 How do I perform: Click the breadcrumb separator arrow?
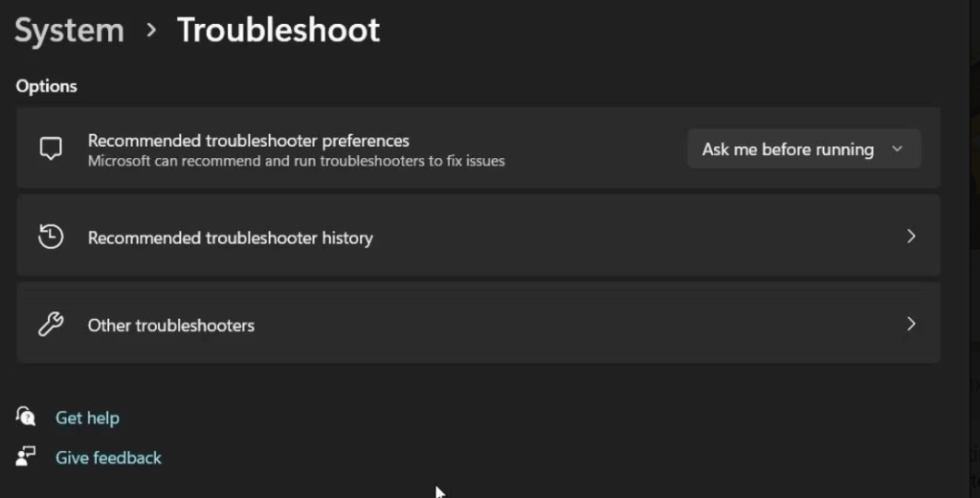point(150,30)
